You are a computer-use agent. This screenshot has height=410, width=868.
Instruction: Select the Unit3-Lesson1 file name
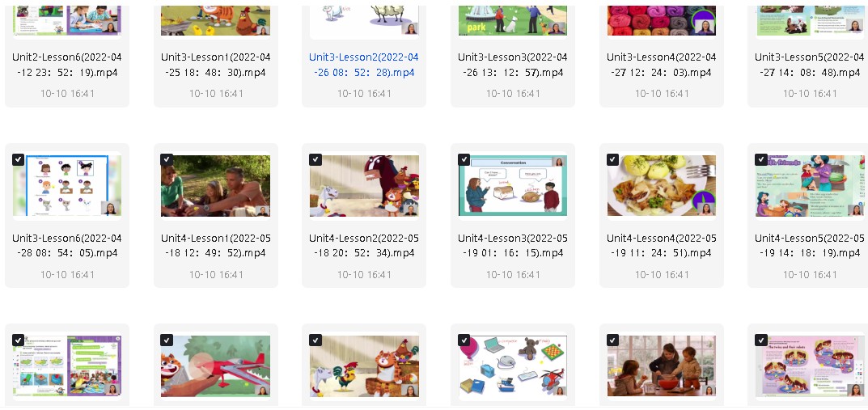point(215,65)
